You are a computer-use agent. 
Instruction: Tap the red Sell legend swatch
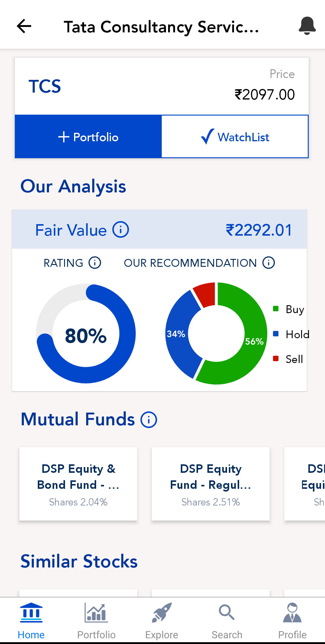click(276, 358)
